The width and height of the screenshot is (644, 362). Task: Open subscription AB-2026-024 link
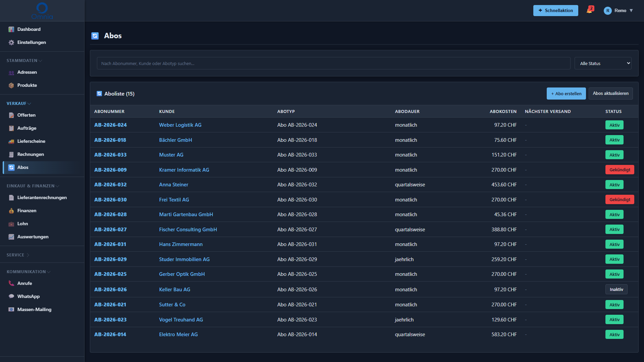(x=110, y=125)
